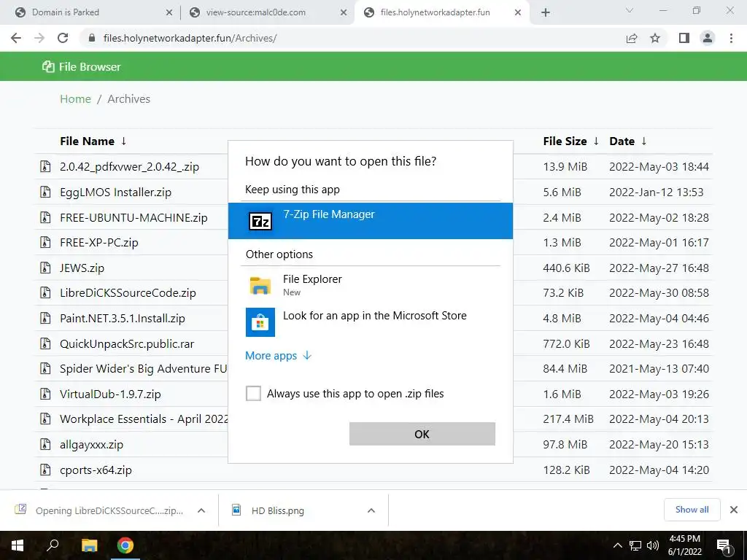This screenshot has width=747, height=560.
Task: Click Show all downloads button
Action: 692,510
